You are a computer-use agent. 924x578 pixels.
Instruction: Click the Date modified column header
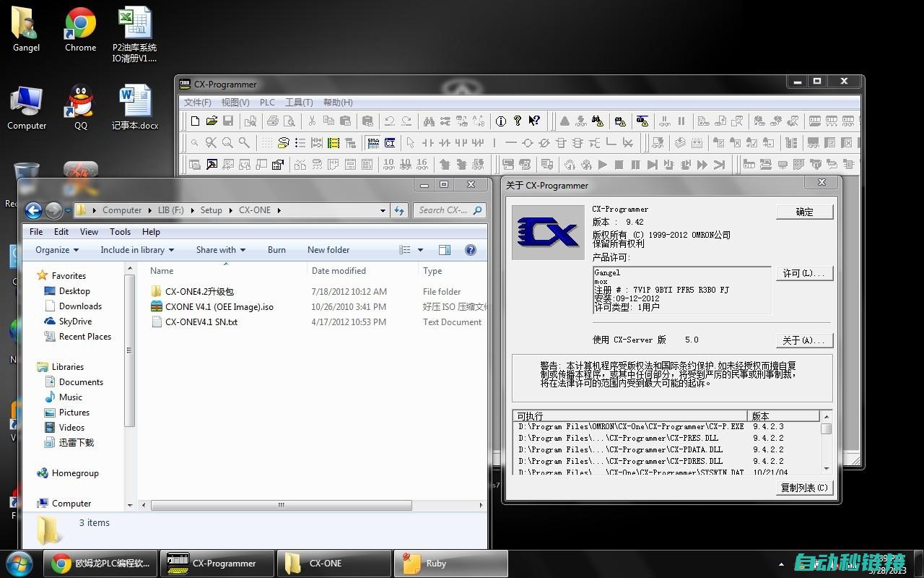[x=339, y=271]
